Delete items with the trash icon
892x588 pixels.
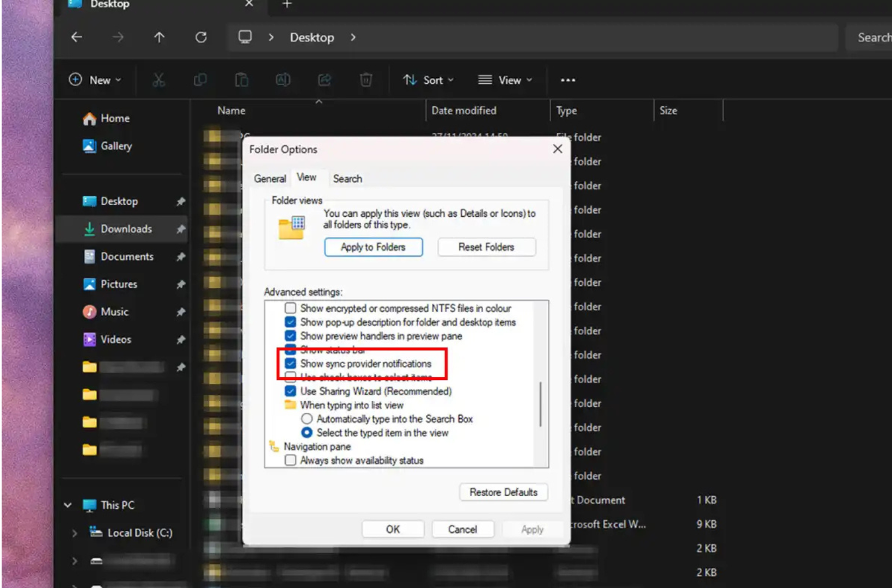pyautogui.click(x=365, y=80)
